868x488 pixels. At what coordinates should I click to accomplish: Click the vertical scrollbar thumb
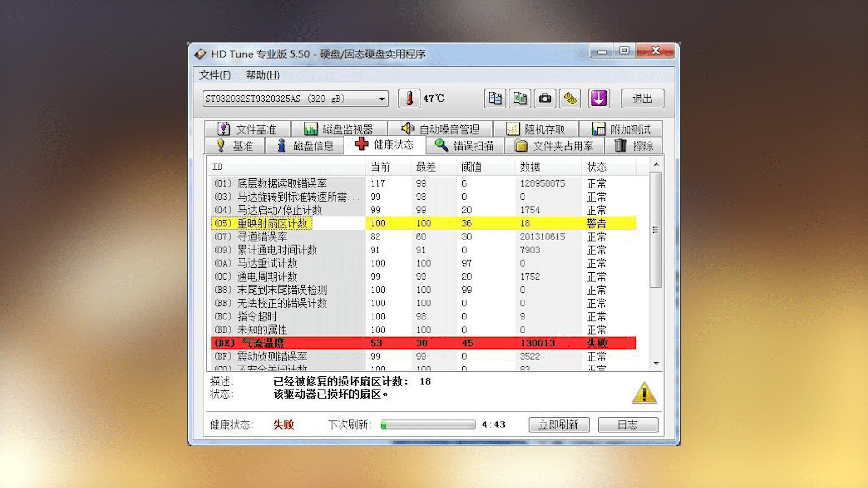(x=656, y=230)
